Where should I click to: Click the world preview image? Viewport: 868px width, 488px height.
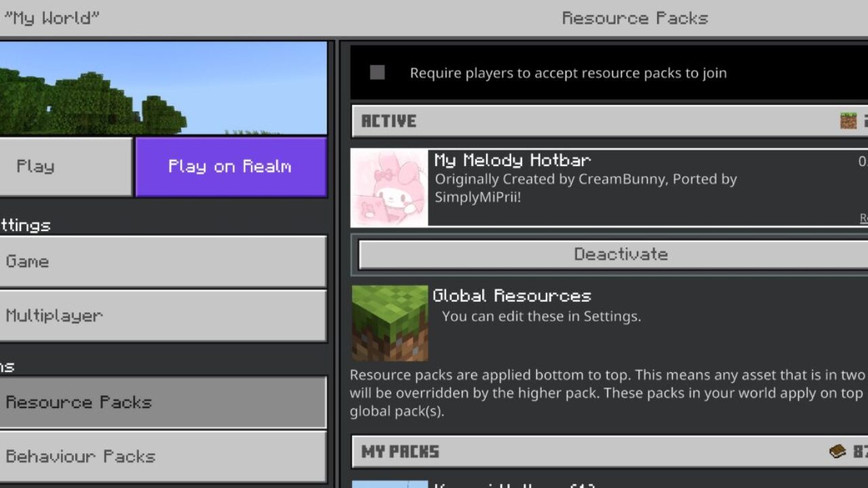click(x=163, y=88)
